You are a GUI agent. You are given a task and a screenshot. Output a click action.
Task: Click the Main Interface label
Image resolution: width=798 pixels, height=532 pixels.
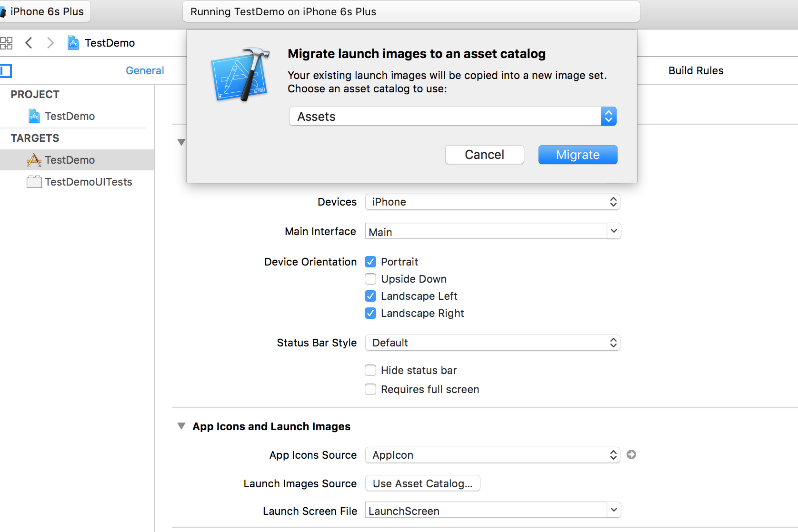coord(320,231)
